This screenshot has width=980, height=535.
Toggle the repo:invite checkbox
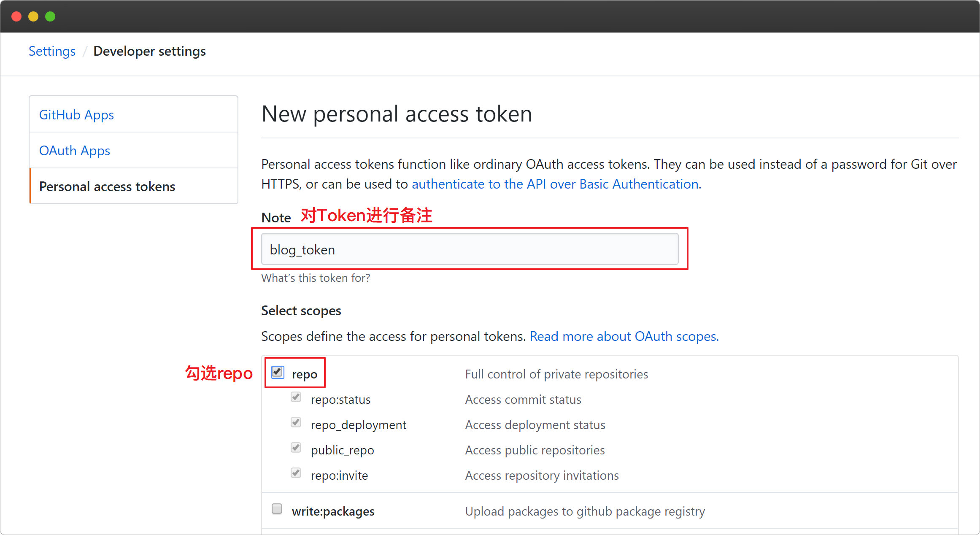[x=296, y=473]
